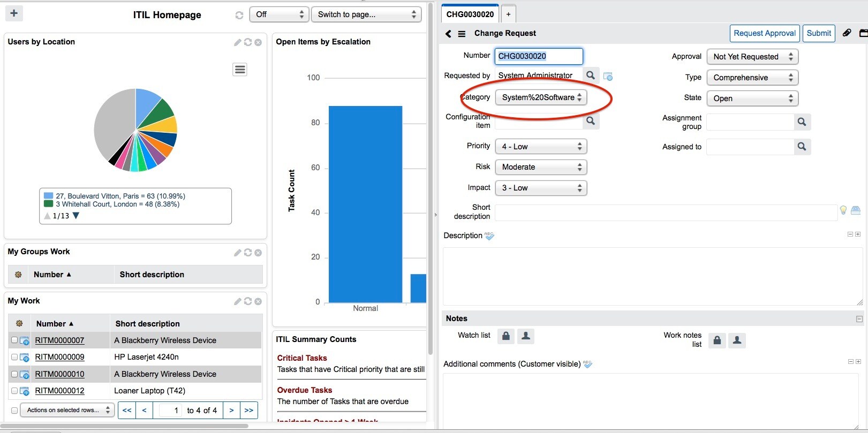Click the add content plus icon

click(14, 13)
